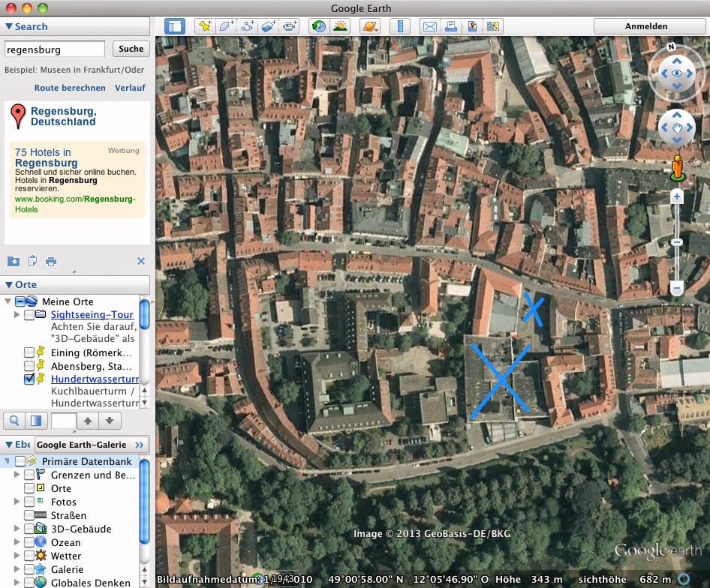The height and width of the screenshot is (588, 710).
Task: Expand the Ozean layer
Action: pyautogui.click(x=17, y=541)
